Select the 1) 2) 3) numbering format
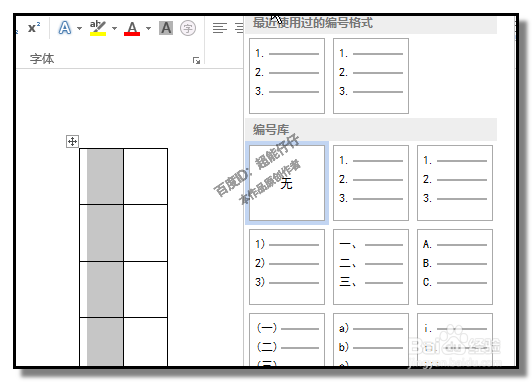 pyautogui.click(x=287, y=267)
